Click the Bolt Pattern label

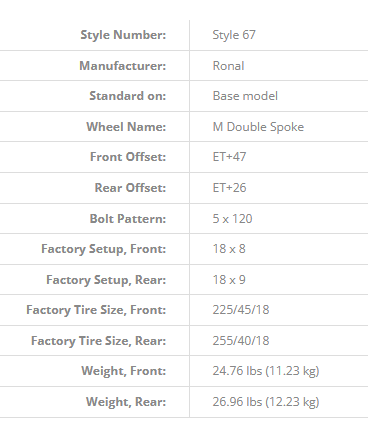point(128,219)
